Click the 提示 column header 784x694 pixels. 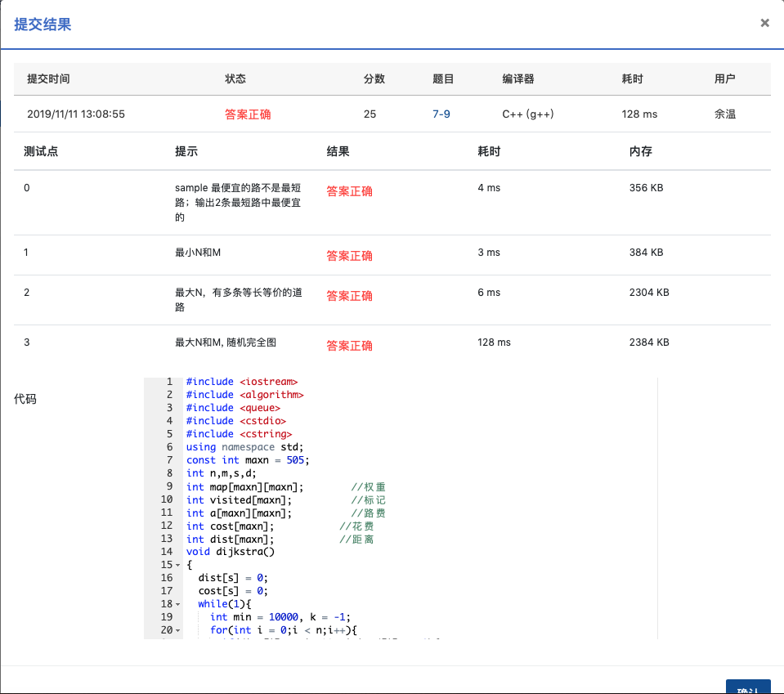186,151
